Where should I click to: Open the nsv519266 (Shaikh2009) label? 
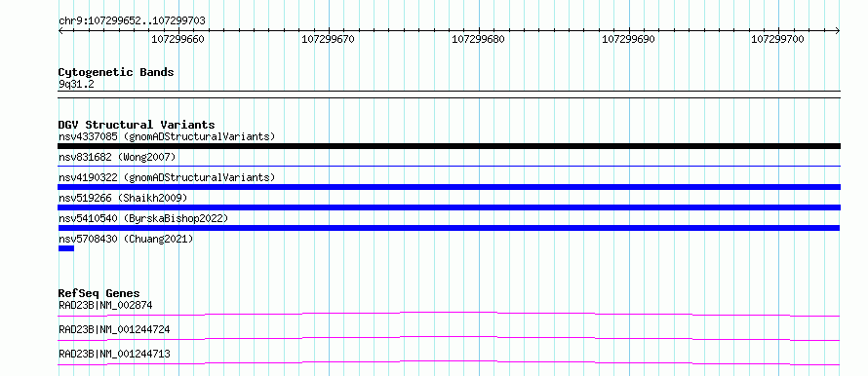(123, 198)
